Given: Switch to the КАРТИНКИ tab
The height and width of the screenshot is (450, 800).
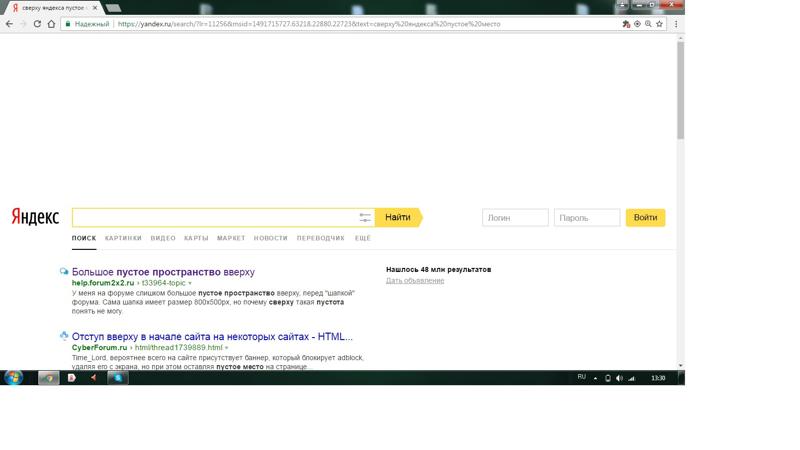Looking at the screenshot, I should (123, 238).
